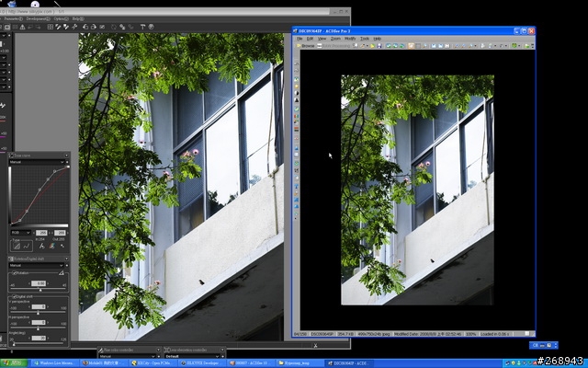This screenshot has width=588, height=368.
Task: Click the first dropper tool icon in SILKYPIX toolbar
Action: (58, 27)
